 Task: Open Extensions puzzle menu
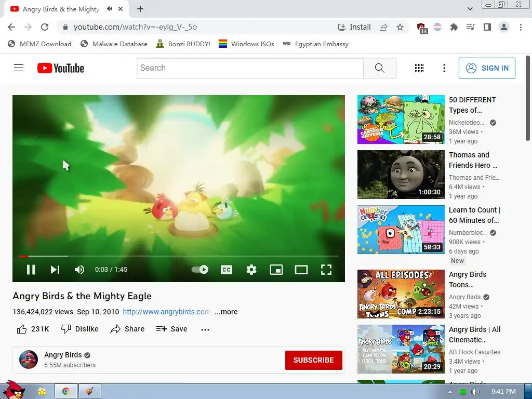(x=454, y=27)
